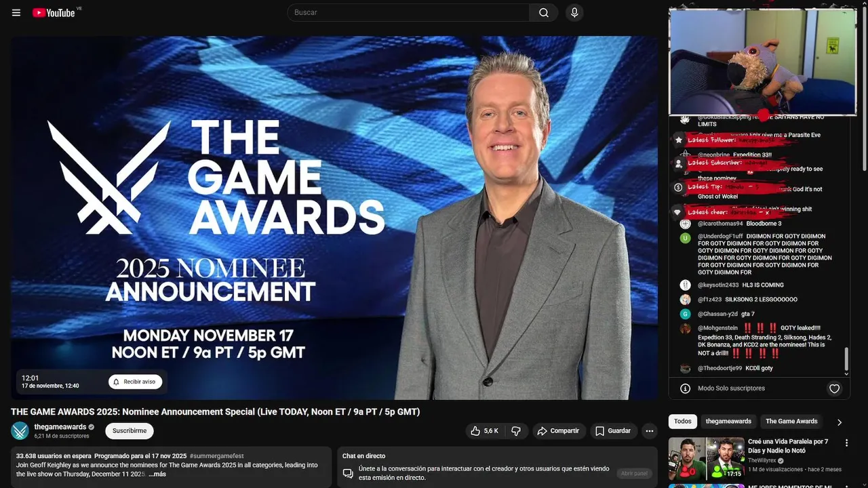This screenshot has height=488, width=868.
Task: Click @Ghassan-y2d teal avatar in chat
Action: pyautogui.click(x=686, y=314)
